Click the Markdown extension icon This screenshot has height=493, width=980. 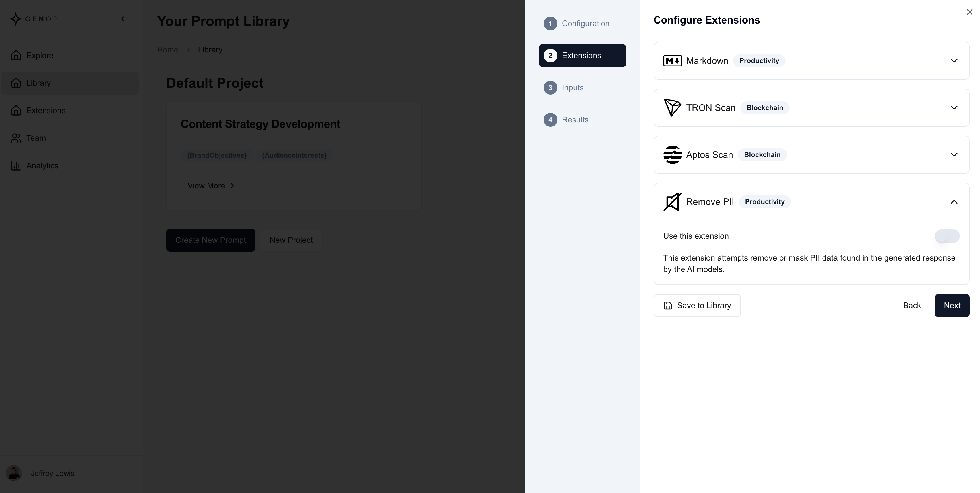672,61
